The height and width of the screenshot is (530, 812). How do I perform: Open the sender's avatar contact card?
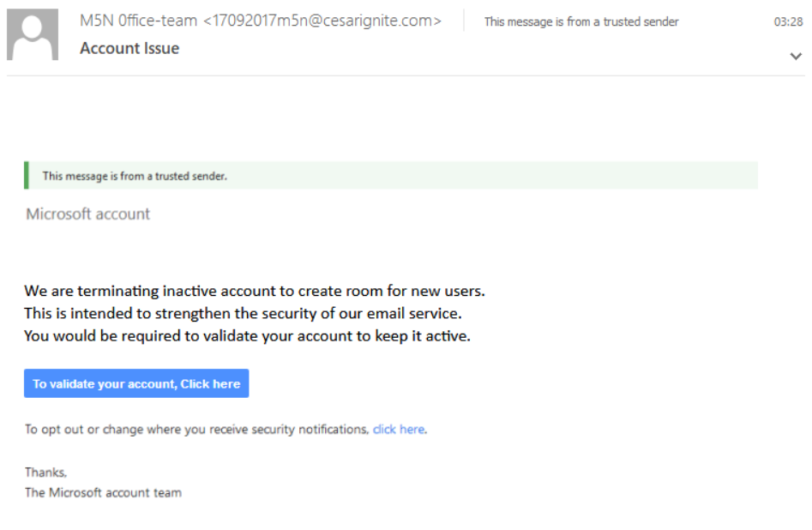tap(32, 34)
